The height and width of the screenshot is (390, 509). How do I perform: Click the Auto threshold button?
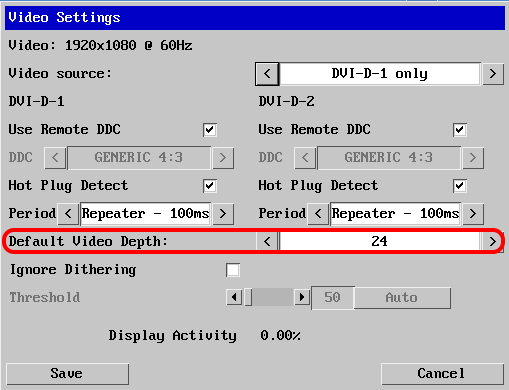tap(402, 298)
